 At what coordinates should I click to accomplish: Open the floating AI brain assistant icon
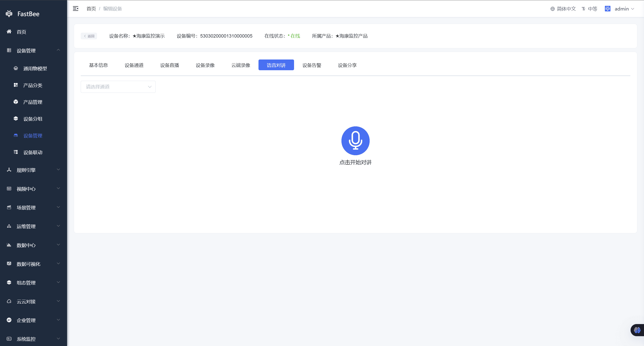pos(637,330)
